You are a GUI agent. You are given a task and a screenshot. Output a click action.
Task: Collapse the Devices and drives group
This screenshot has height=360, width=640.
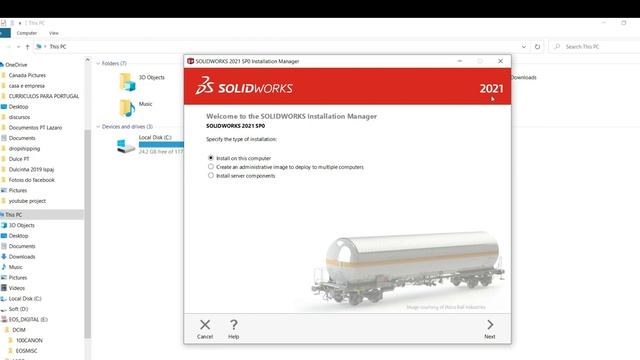98,127
